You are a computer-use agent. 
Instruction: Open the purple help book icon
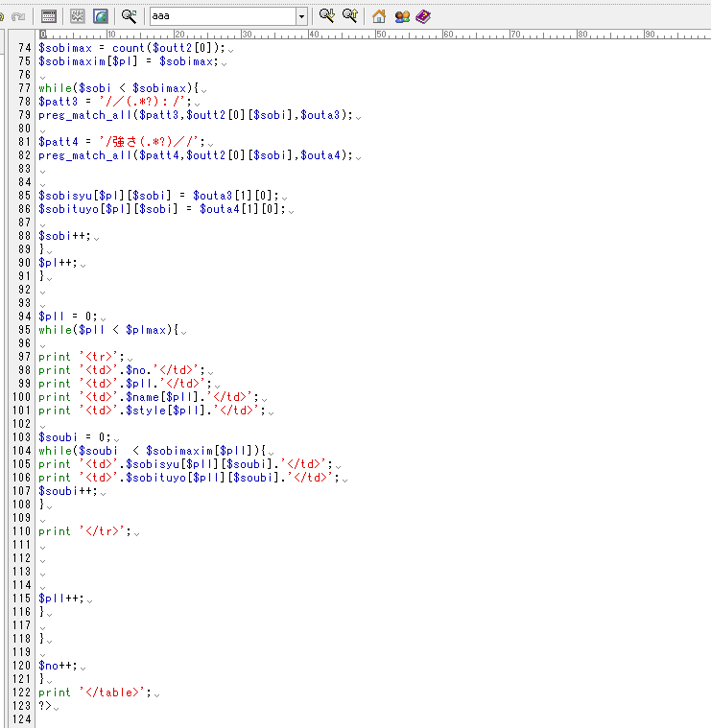tap(423, 16)
